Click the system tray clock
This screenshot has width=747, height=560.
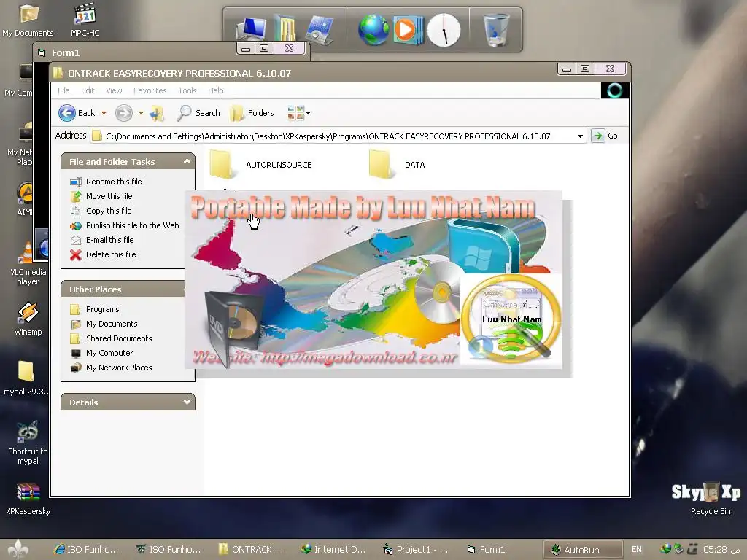click(721, 550)
